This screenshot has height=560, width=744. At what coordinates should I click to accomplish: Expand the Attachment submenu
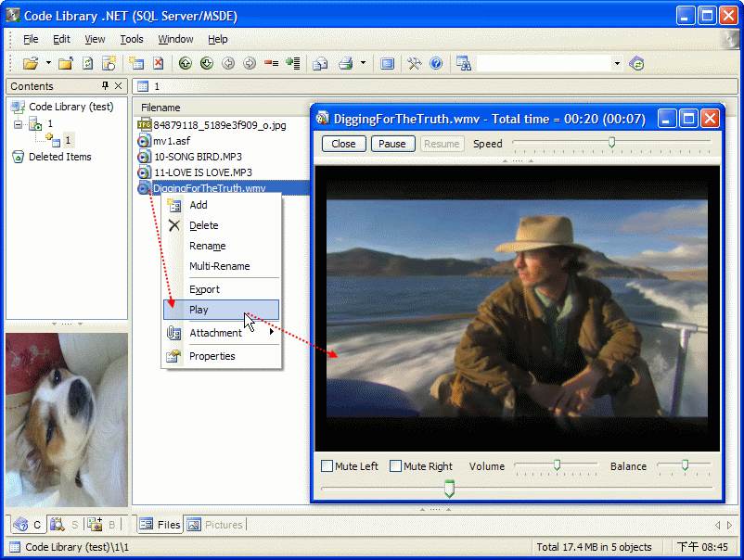(221, 333)
